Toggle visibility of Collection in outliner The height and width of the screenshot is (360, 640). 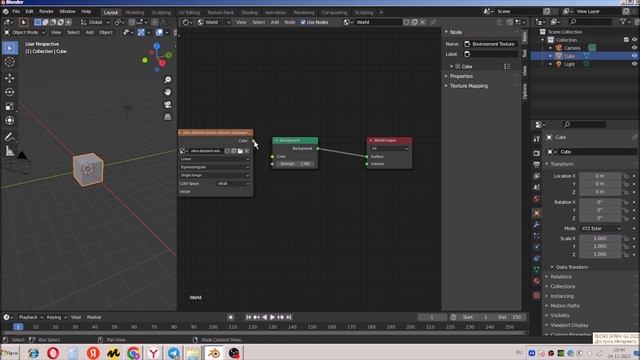(x=634, y=40)
